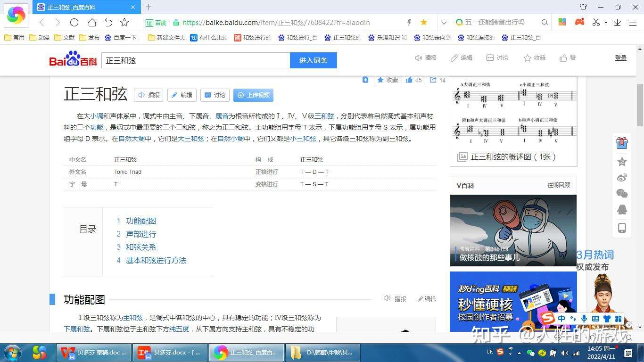Open the browser hamburger menu icon

pyautogui.click(x=633, y=22)
